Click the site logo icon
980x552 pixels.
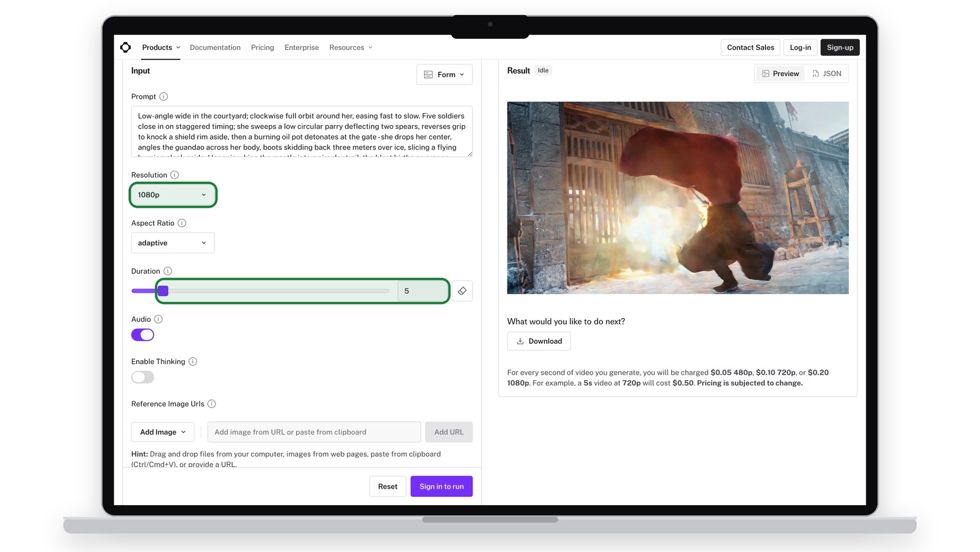pos(125,48)
